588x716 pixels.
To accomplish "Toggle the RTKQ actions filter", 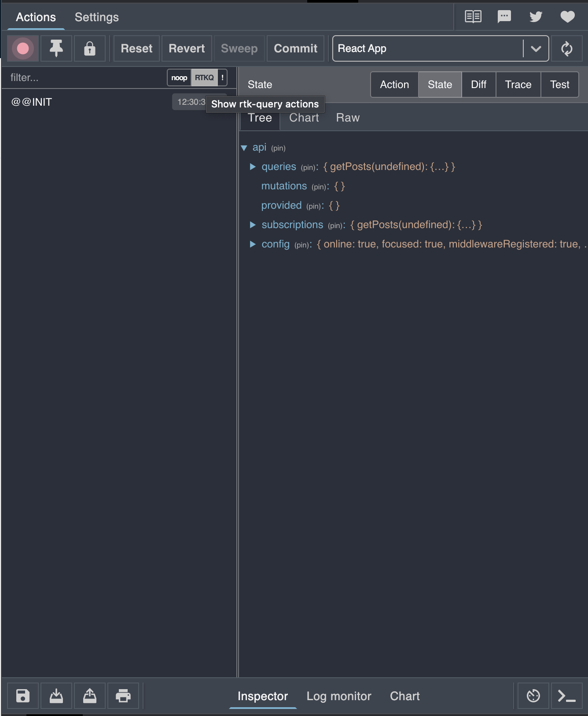I will [x=204, y=78].
